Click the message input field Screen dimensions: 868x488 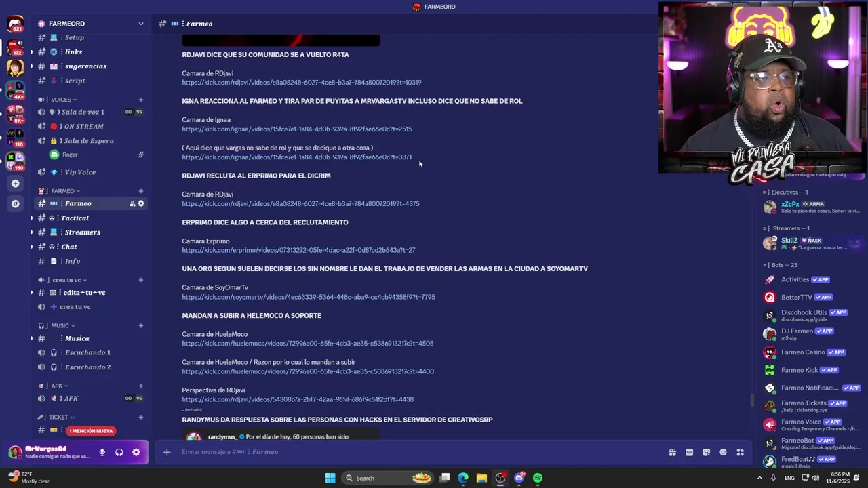coord(420,452)
